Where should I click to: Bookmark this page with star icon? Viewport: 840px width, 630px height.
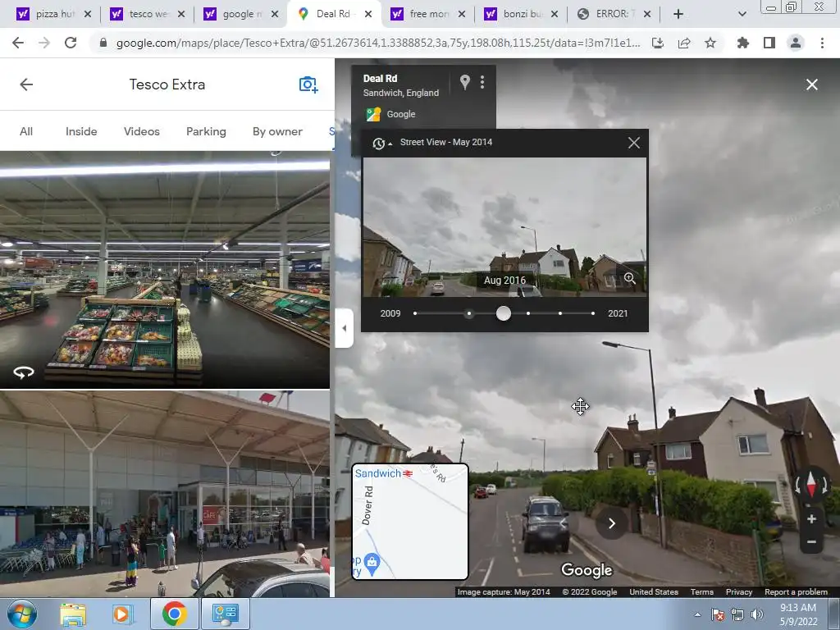coord(710,43)
